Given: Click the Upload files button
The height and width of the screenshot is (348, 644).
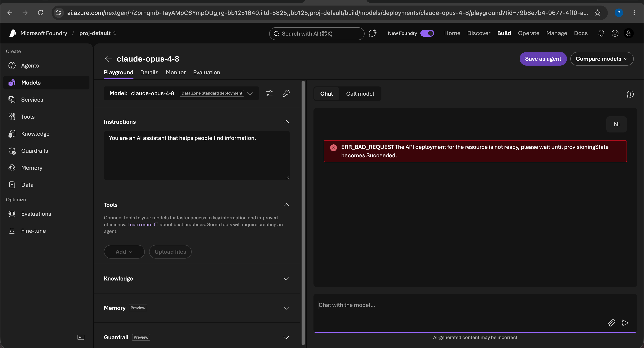Looking at the screenshot, I should pos(170,252).
